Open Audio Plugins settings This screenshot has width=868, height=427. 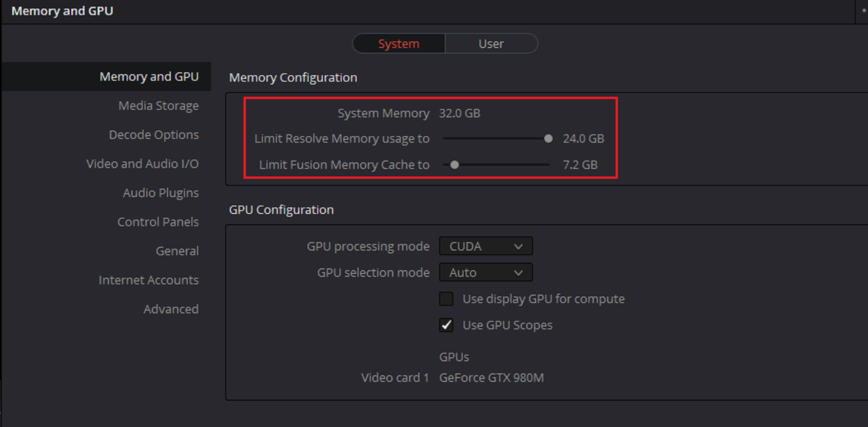161,193
